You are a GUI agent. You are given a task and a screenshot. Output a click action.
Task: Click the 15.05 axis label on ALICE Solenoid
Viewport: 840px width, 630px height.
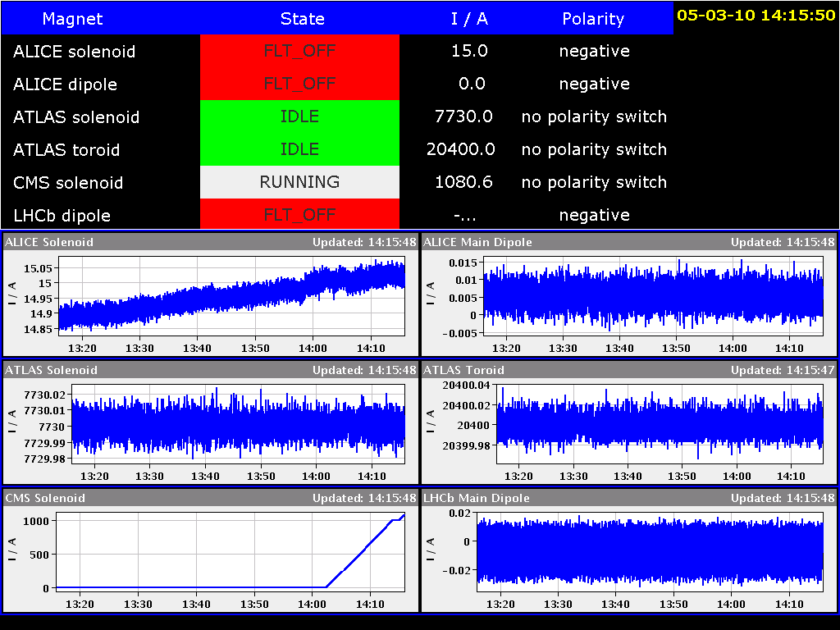tap(38, 268)
